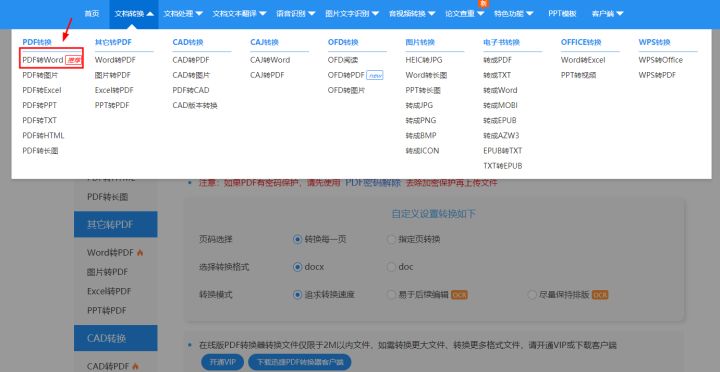
Task: Open CAJ转Word in the dropdown menu
Action: 270,60
